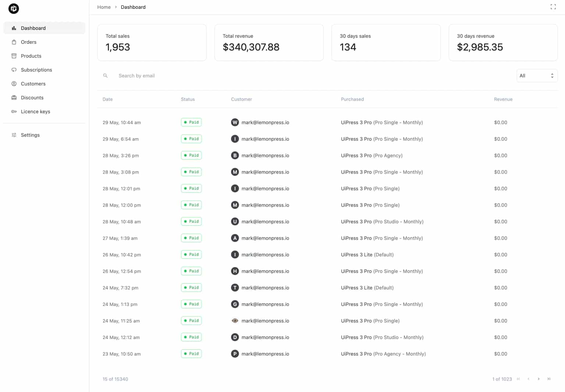Click the Products box icon

pyautogui.click(x=14, y=56)
